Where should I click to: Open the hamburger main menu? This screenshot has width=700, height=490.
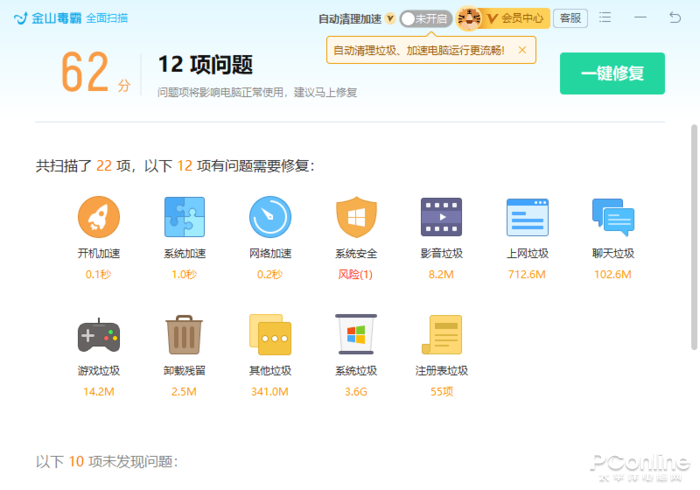click(605, 17)
